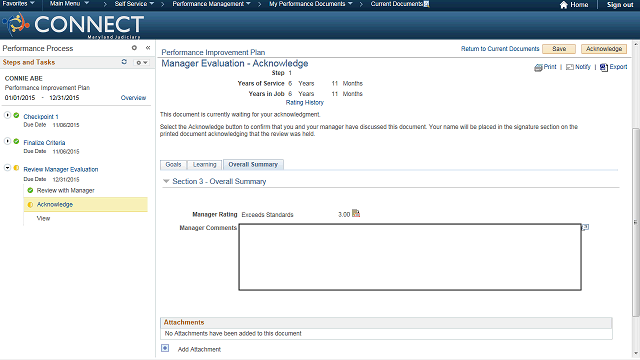
Task: Click the CONNECT logo
Action: click(x=73, y=25)
